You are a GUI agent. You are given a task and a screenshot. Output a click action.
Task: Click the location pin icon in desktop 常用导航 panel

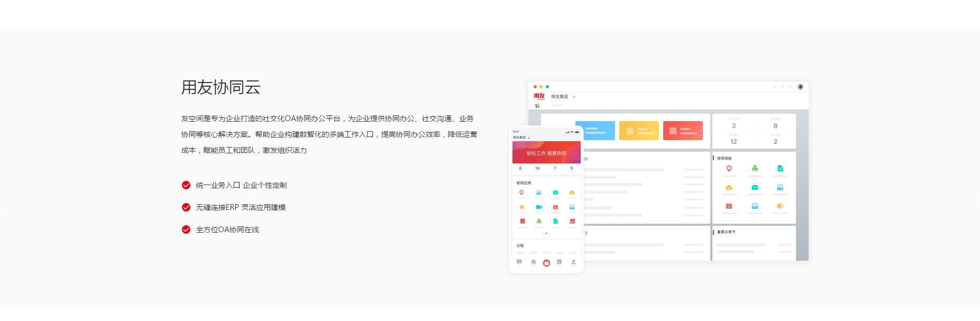pyautogui.click(x=729, y=168)
